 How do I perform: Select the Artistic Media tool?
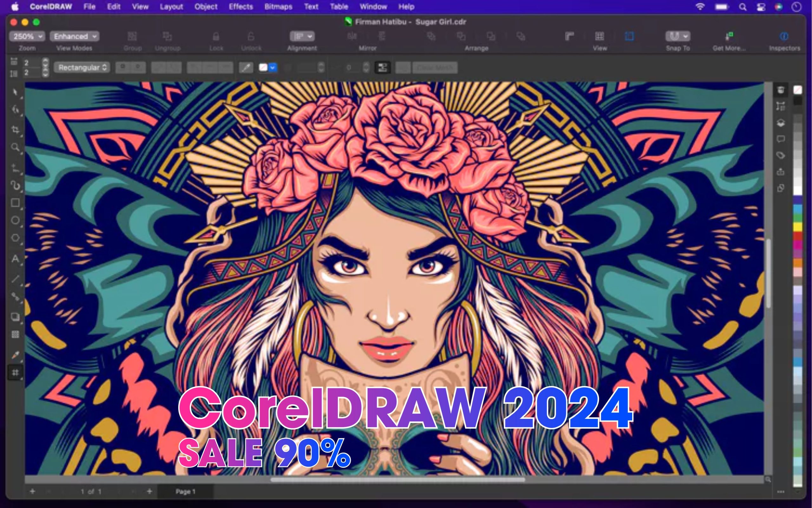coord(15,185)
